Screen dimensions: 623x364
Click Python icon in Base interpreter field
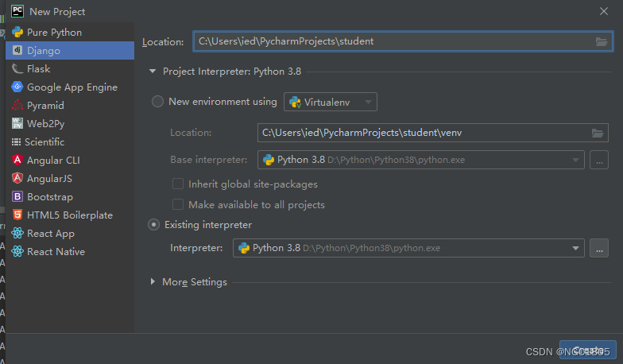pos(269,160)
